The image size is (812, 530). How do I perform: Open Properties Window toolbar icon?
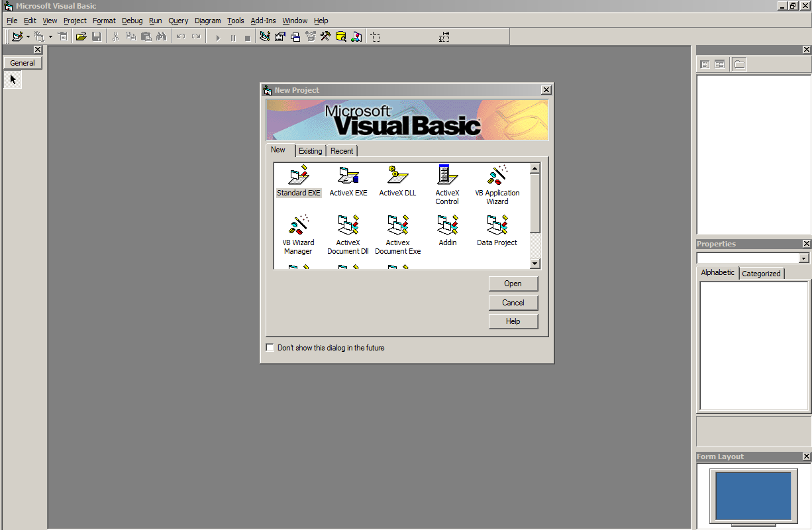coord(280,37)
